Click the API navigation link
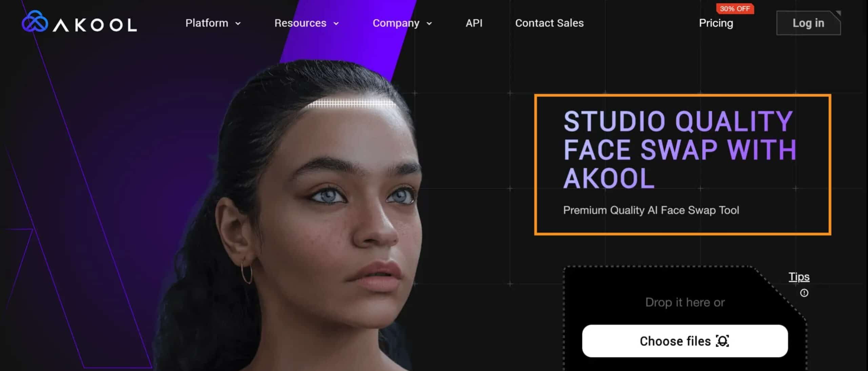 473,23
